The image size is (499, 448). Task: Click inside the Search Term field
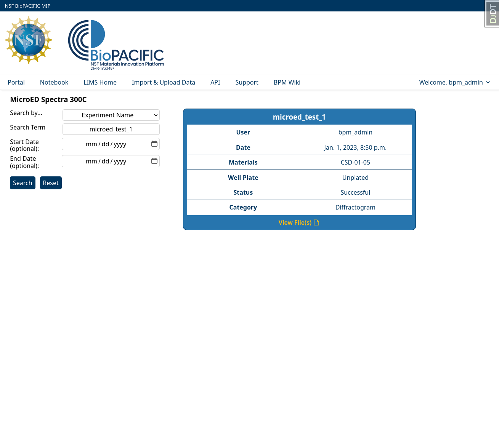111,129
